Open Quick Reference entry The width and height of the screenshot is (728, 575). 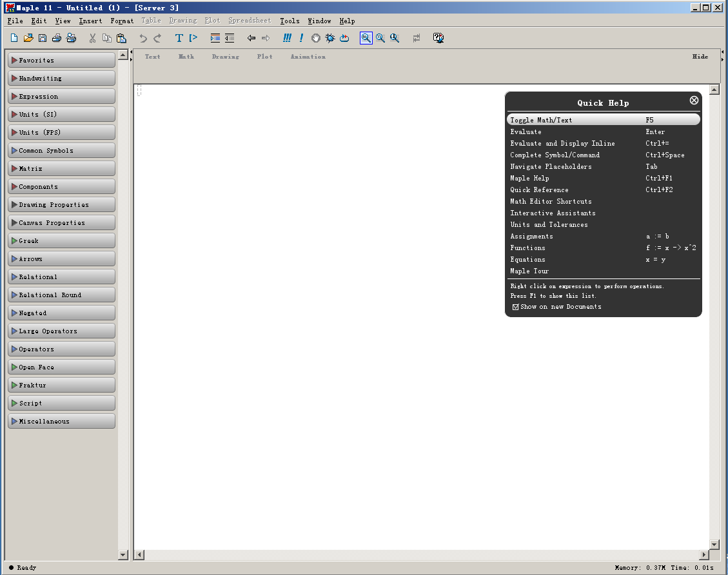click(x=539, y=190)
